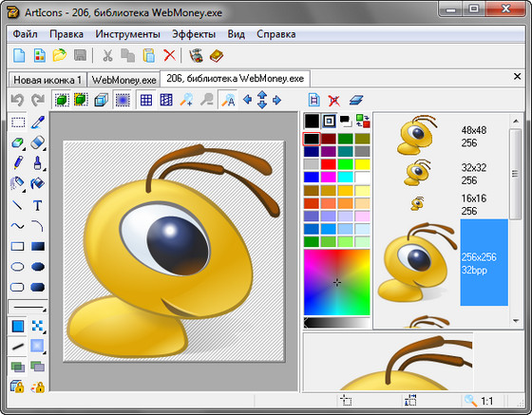Toggle the 3D shadow box option
Image resolution: width=532 pixels, height=415 pixels.
point(101,101)
